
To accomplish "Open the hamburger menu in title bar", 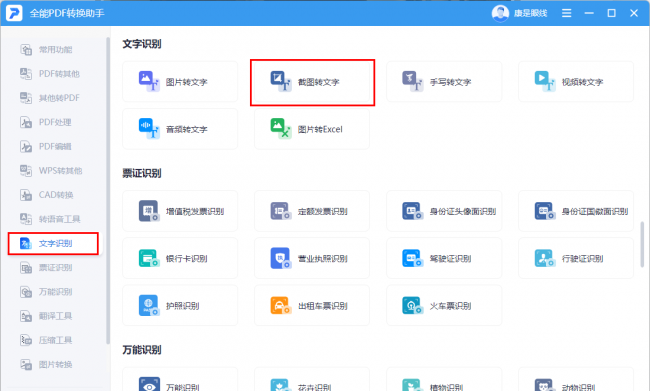I will 566,13.
